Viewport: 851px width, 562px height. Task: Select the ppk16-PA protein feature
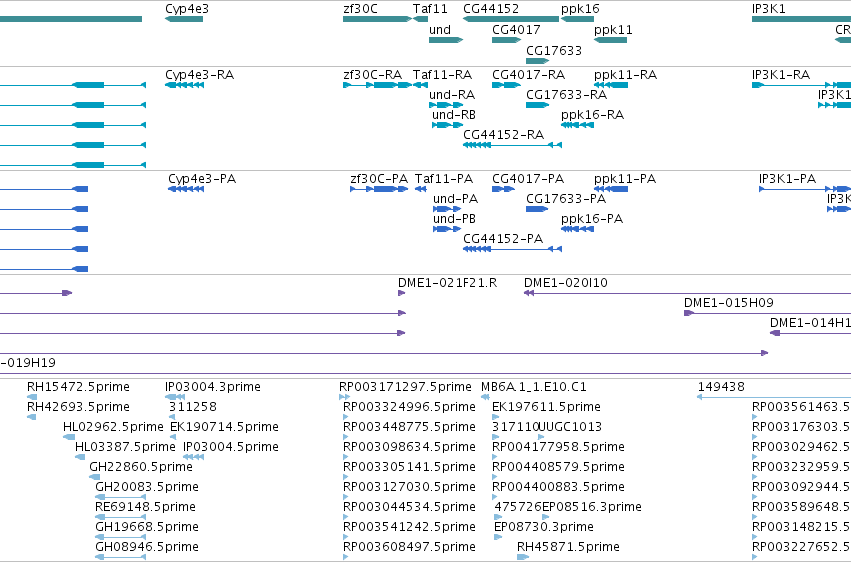[577, 229]
